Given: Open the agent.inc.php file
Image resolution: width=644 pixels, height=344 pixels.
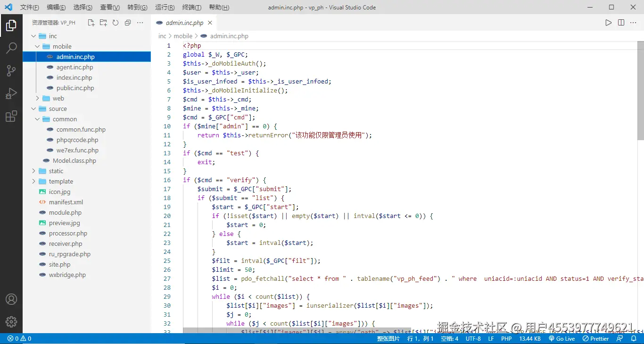Looking at the screenshot, I should tap(74, 67).
